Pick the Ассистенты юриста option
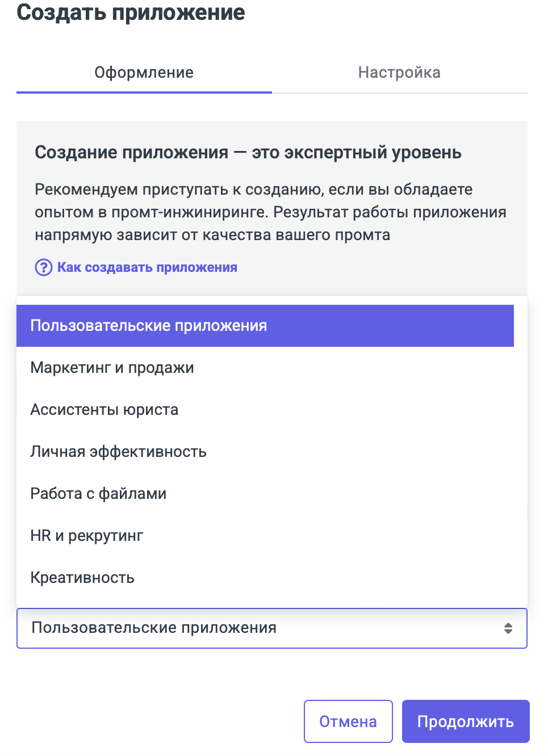548x756 pixels. (x=104, y=410)
